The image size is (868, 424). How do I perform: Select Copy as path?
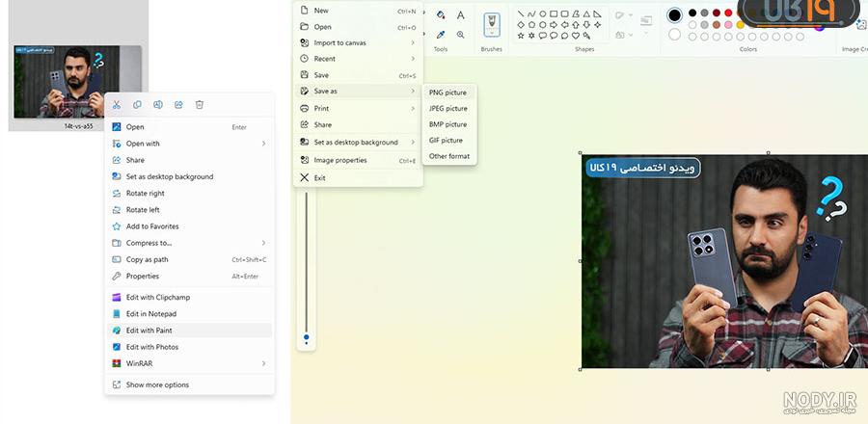[x=189, y=260]
